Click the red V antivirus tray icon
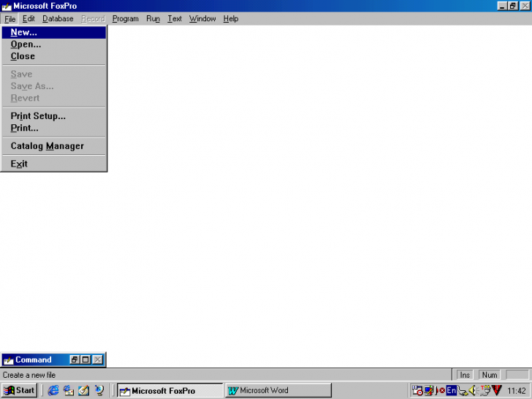The width and height of the screenshot is (532, 399). pyautogui.click(x=496, y=391)
